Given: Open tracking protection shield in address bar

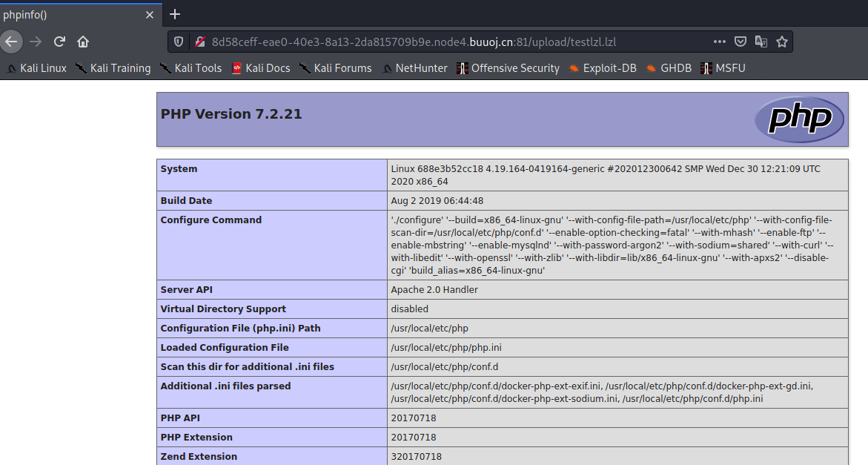Looking at the screenshot, I should (178, 42).
